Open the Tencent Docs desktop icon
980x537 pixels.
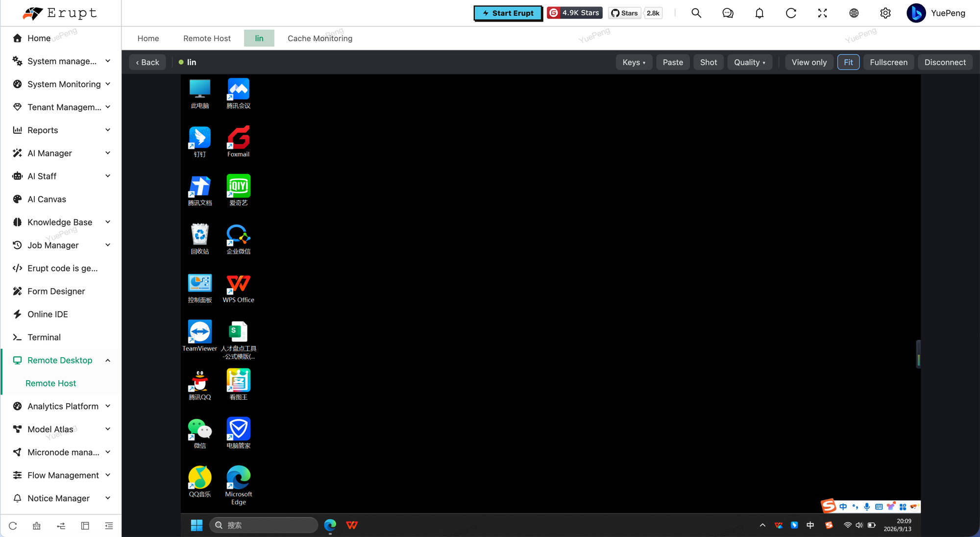coord(200,190)
